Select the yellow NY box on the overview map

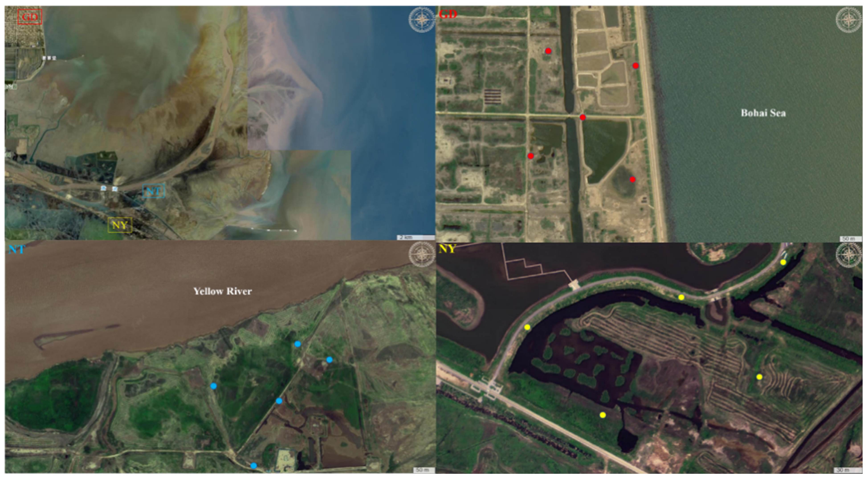(120, 225)
